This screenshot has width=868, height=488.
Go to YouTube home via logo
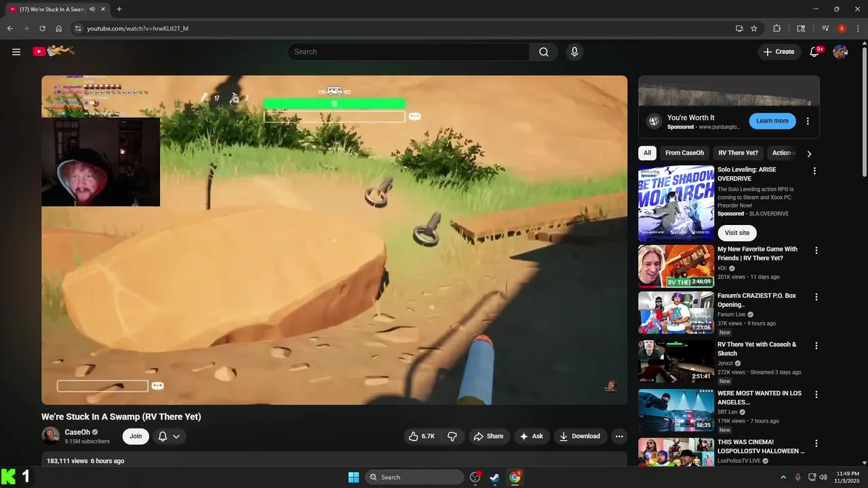[54, 52]
